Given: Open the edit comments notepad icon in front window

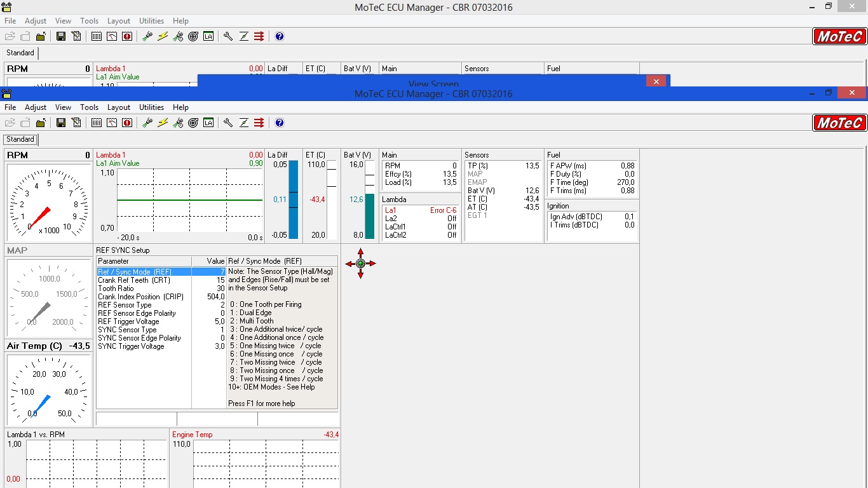Looking at the screenshot, I should tap(76, 123).
